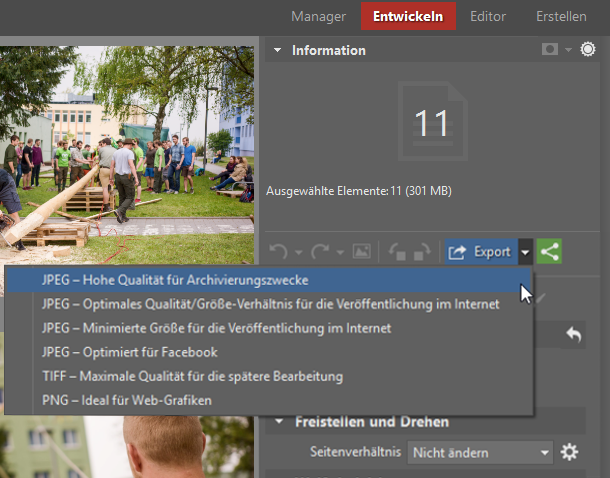This screenshot has width=610, height=478.
Task: Select JPEG Optimiert für Facebook
Action: pos(269,352)
